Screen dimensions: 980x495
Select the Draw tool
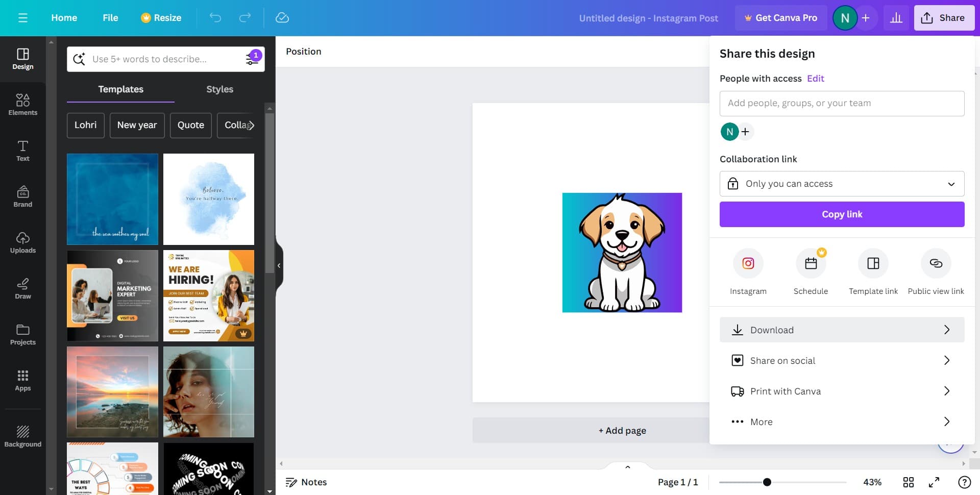click(x=22, y=288)
